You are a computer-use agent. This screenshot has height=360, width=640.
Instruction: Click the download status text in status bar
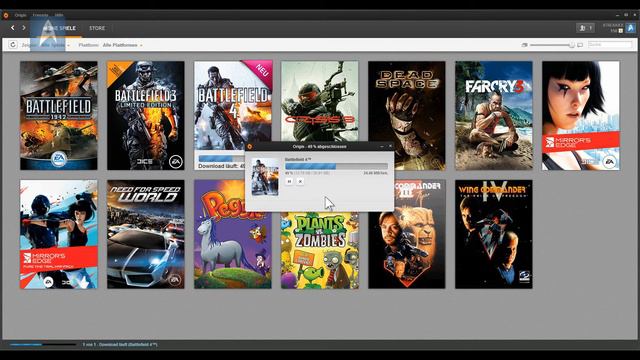120,344
